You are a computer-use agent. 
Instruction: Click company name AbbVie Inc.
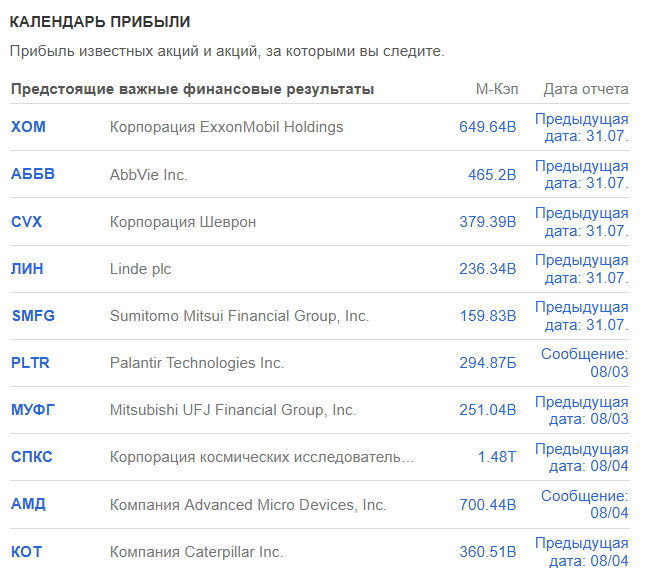pos(148,175)
